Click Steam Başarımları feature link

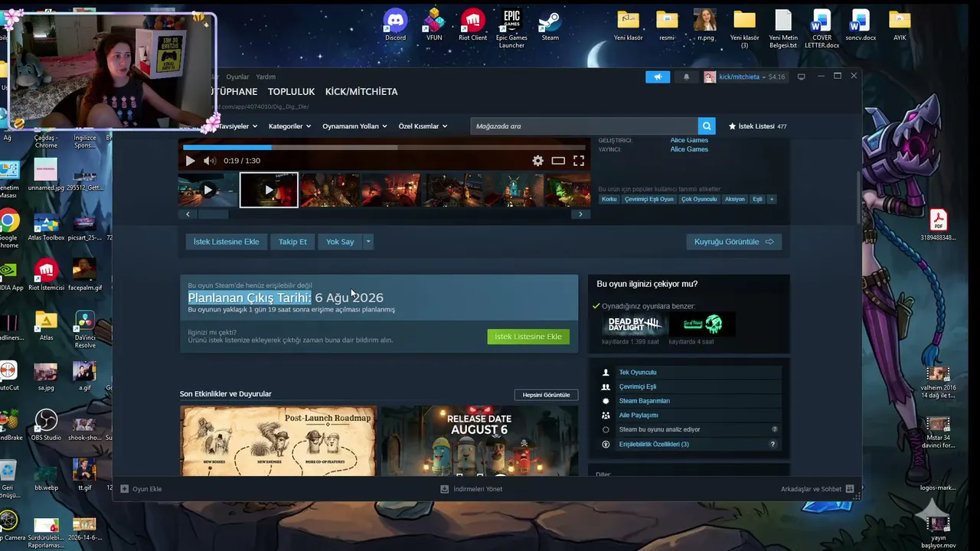click(645, 401)
